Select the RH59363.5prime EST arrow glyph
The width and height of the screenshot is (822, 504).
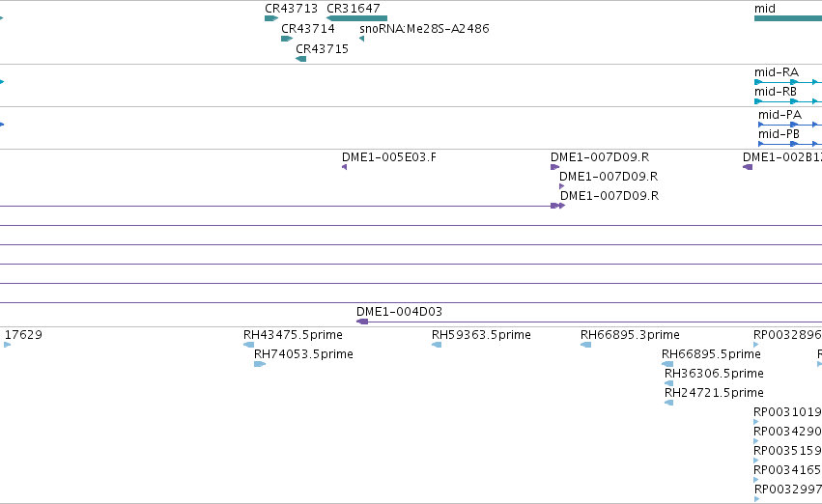click(437, 345)
